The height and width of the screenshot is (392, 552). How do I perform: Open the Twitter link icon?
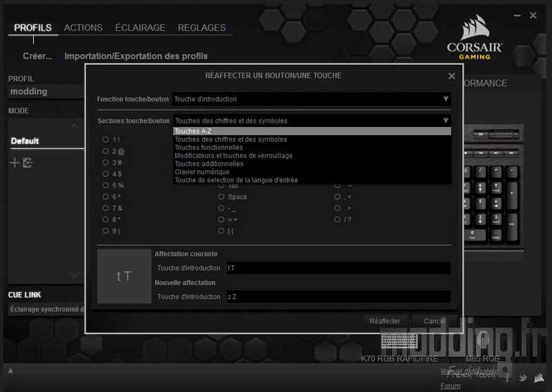click(523, 378)
